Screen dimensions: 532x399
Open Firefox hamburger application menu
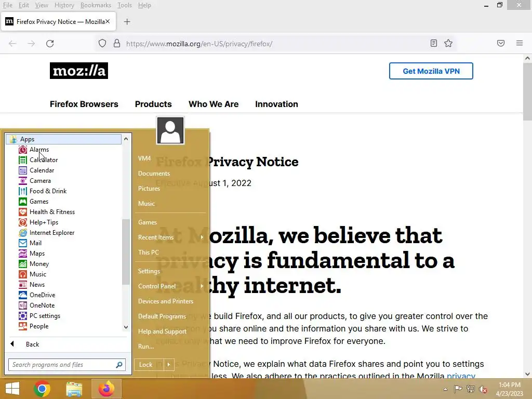tap(520, 44)
